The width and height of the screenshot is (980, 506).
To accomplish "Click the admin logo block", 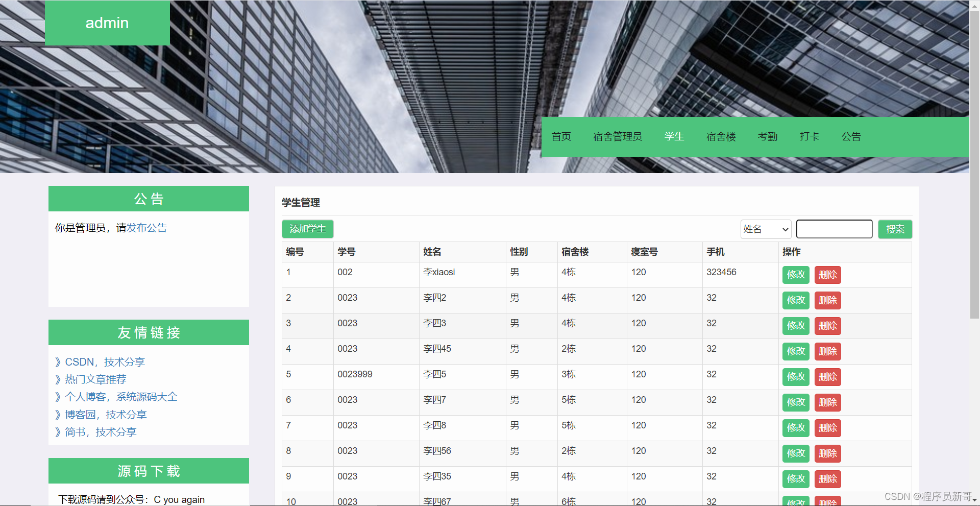I will (107, 23).
